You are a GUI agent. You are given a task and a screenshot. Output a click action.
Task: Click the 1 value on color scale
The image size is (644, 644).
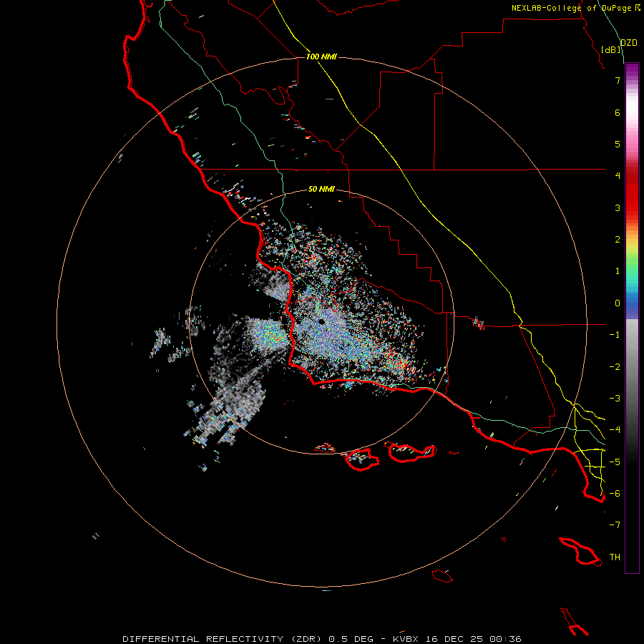point(618,271)
